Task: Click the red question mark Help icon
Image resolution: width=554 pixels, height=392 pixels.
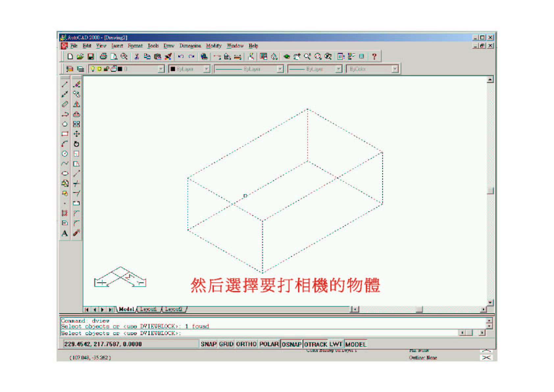Action: [x=374, y=57]
